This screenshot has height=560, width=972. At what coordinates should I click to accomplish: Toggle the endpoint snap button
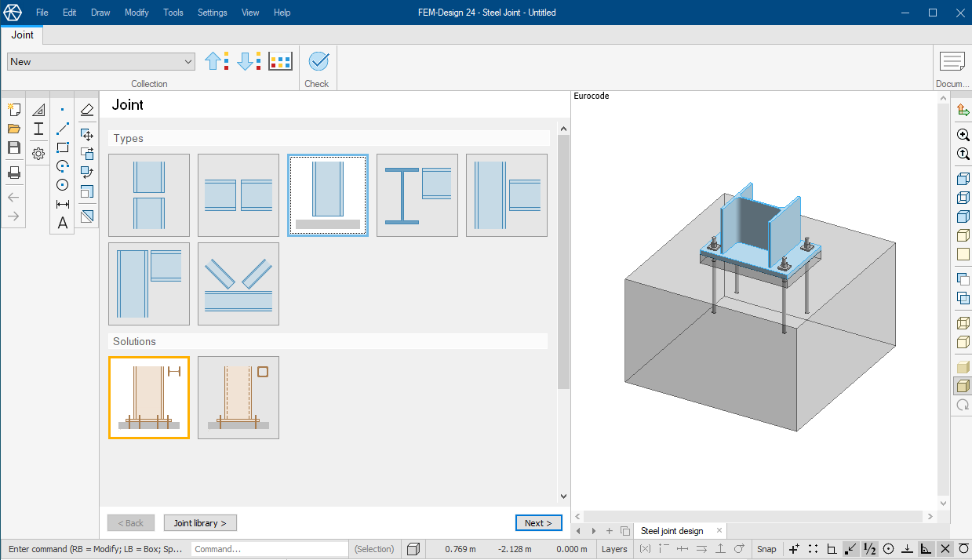(x=850, y=549)
